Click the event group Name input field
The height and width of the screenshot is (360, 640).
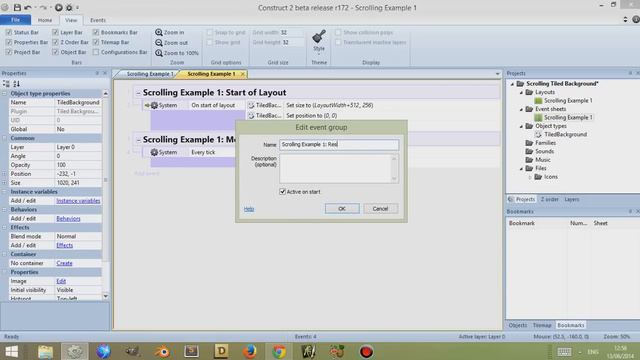click(339, 144)
